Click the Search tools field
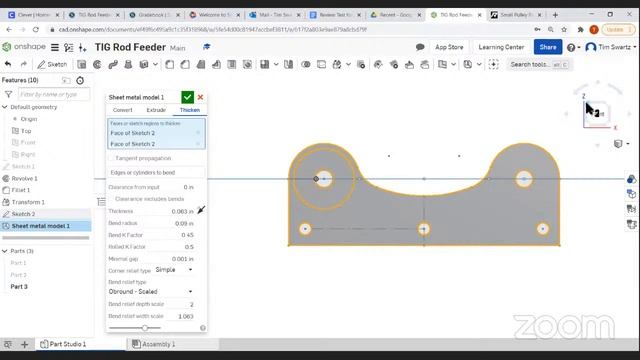 [539, 64]
